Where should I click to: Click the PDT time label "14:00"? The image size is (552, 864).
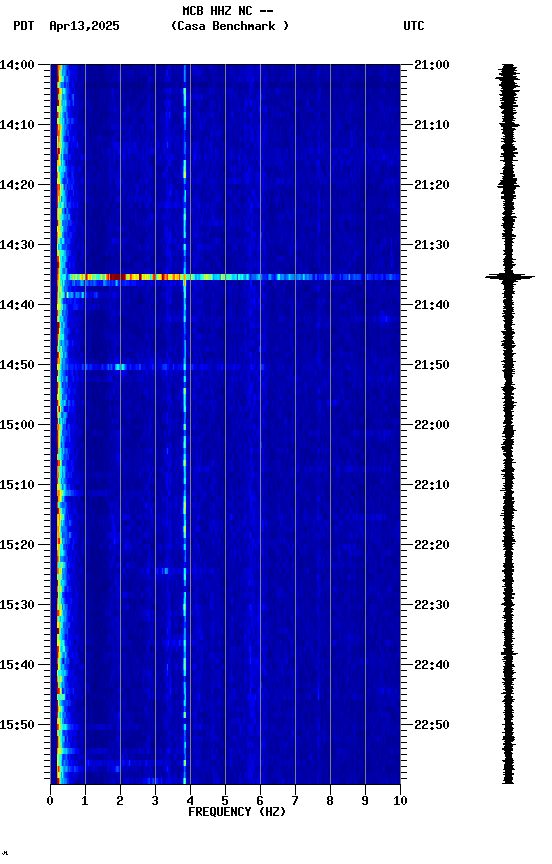tap(17, 65)
